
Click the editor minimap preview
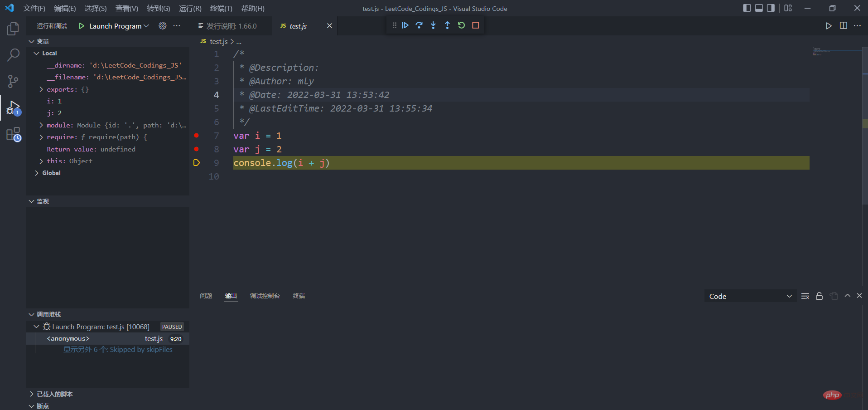pyautogui.click(x=821, y=52)
